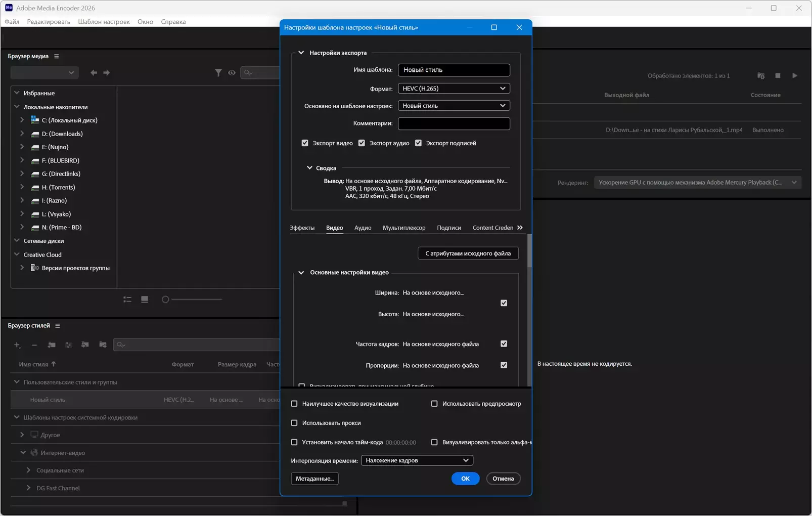Expand the D: (Downloads) drive tree node

coord(22,134)
